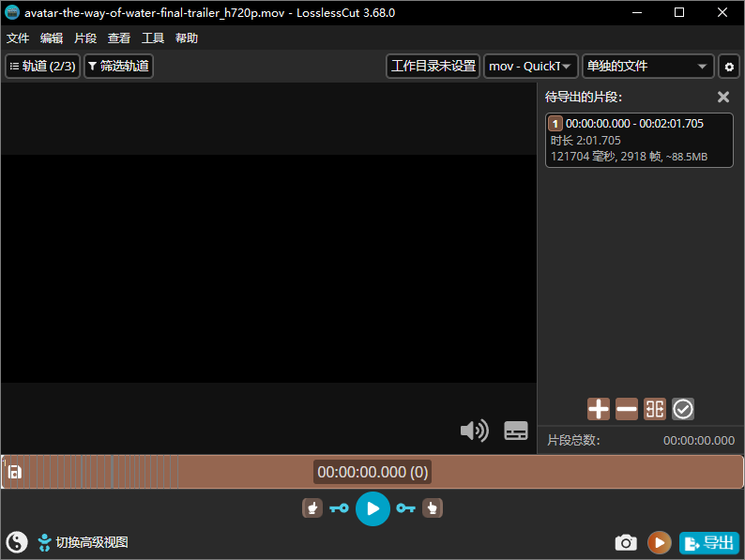Click the 筛选轨道 filter button
745x560 pixels.
tap(119, 66)
